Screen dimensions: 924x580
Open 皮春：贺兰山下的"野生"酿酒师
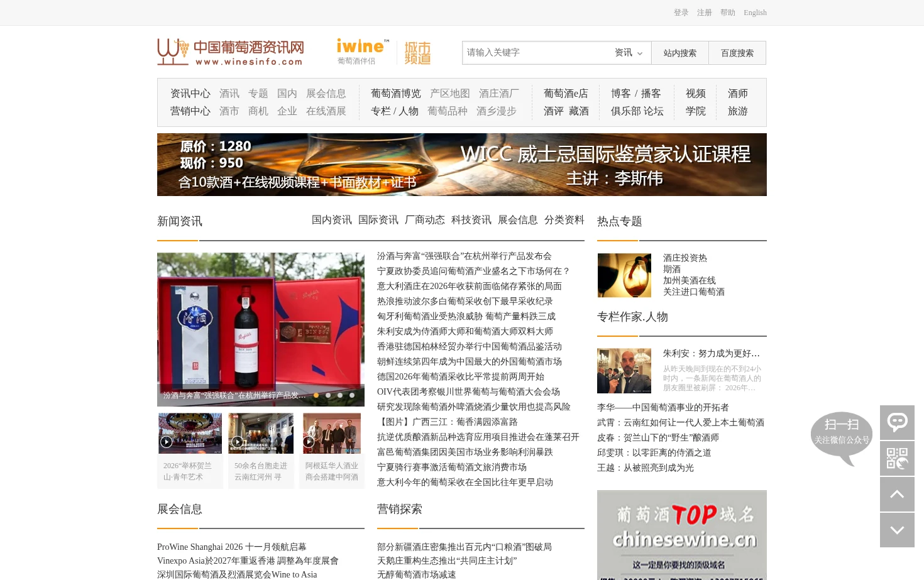pyautogui.click(x=658, y=438)
